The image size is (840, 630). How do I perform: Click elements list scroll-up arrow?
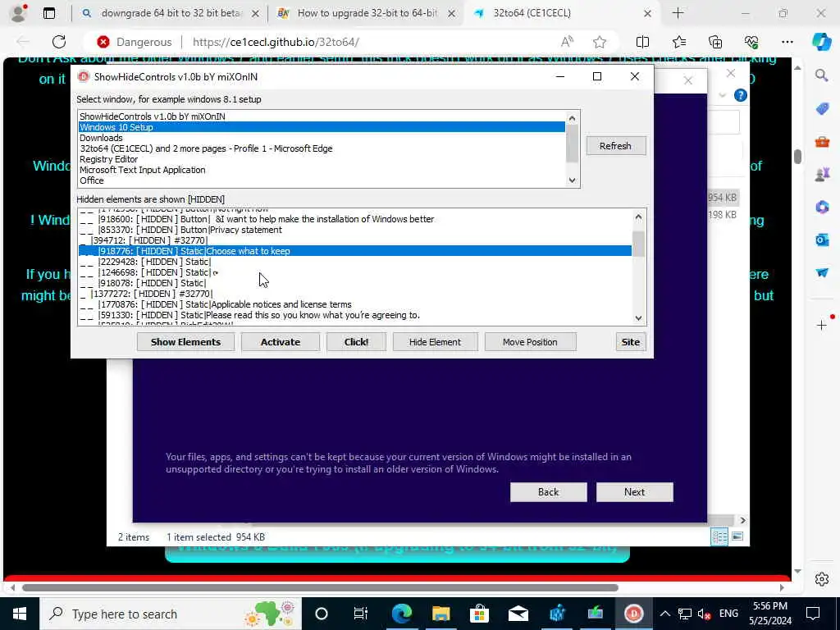click(638, 217)
